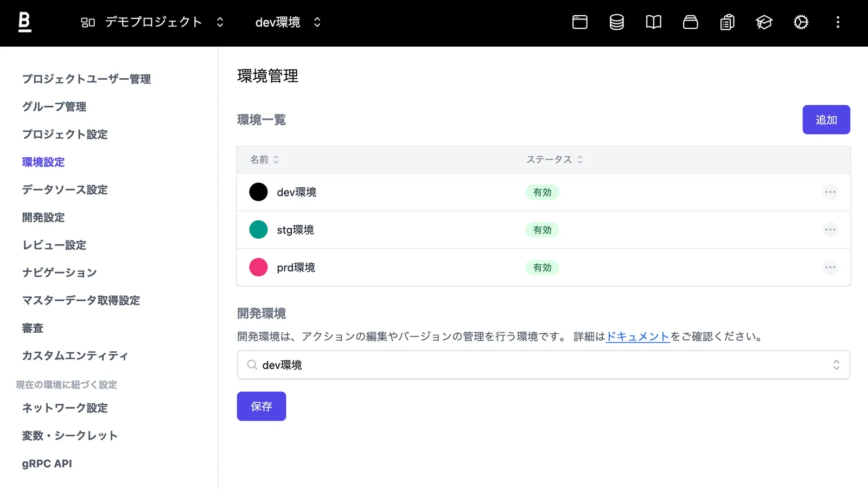Open the dev環境 switcher in top bar
The height and width of the screenshot is (489, 868).
288,22
